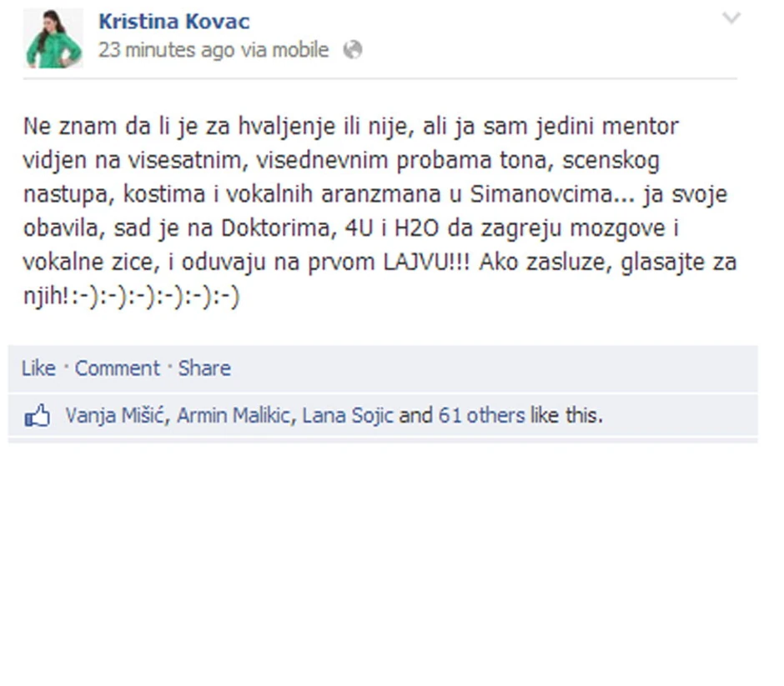Open Lana Sojic's profile

pos(348,416)
